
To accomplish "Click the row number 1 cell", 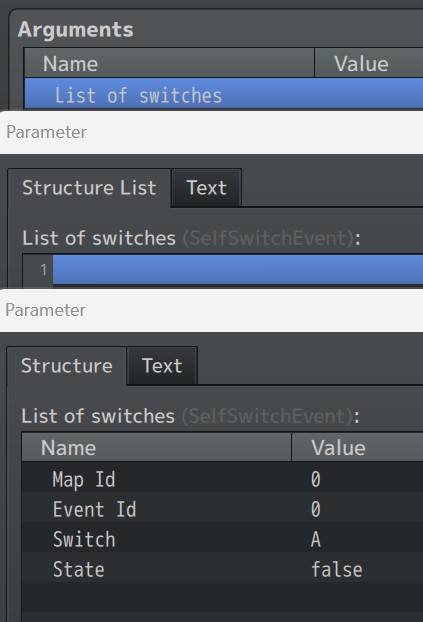I will point(38,270).
